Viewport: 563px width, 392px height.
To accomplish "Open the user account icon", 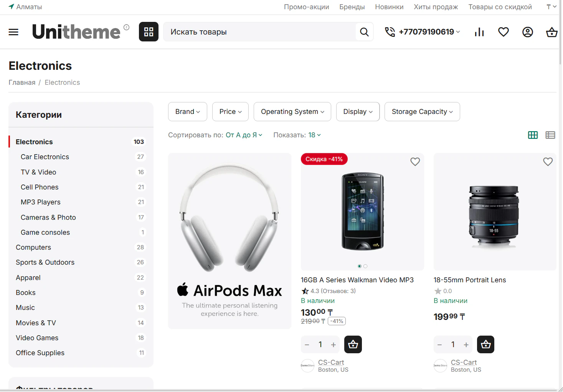I will pos(528,32).
